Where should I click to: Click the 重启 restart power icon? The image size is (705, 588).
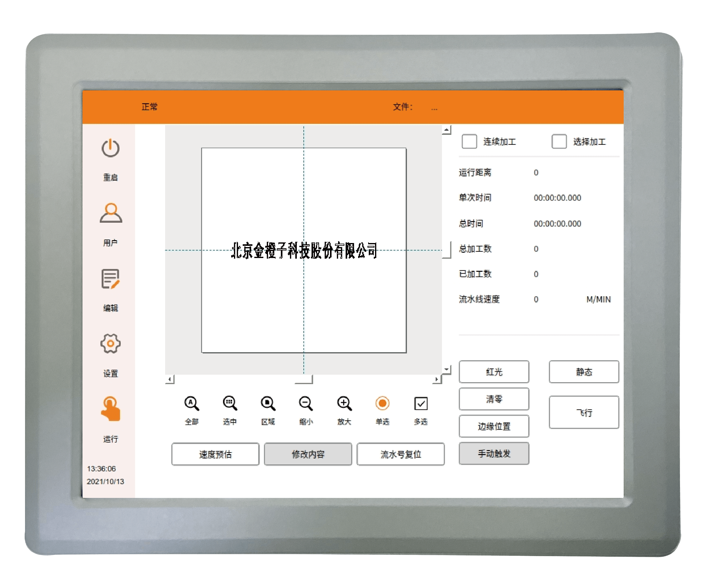click(110, 148)
